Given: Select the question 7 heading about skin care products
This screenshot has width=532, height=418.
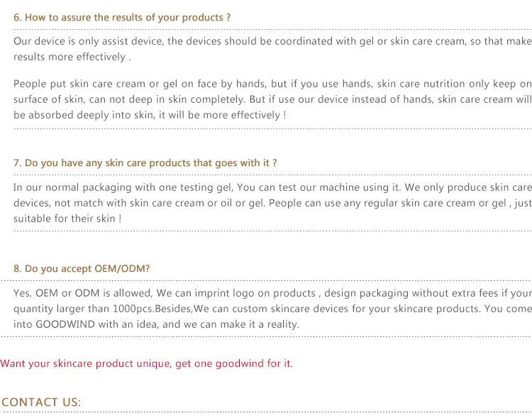Looking at the screenshot, I should click(145, 163).
